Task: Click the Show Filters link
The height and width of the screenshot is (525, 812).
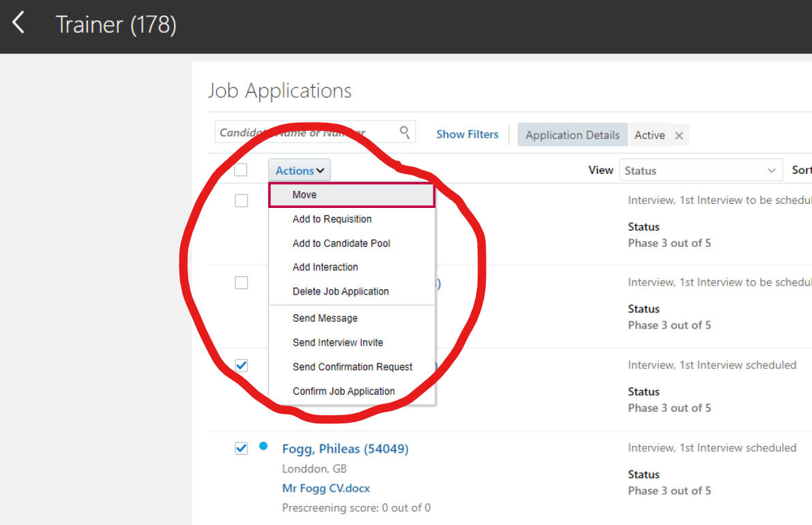Action: point(467,134)
